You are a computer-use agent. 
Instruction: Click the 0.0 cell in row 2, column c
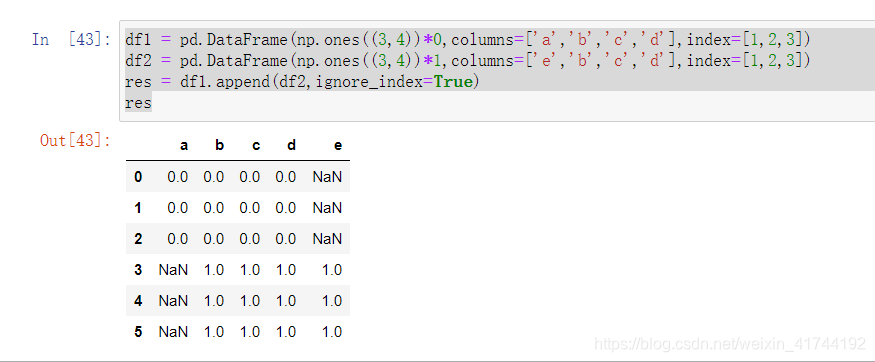click(249, 239)
